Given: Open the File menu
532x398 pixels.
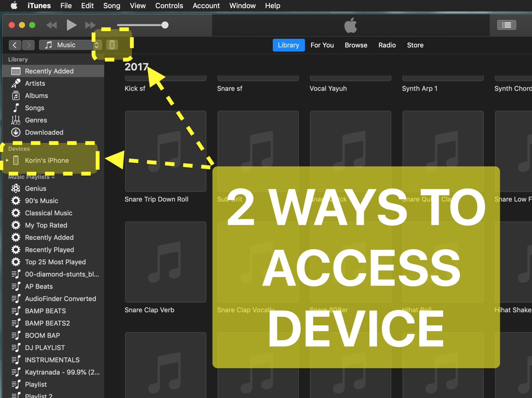Looking at the screenshot, I should (66, 6).
